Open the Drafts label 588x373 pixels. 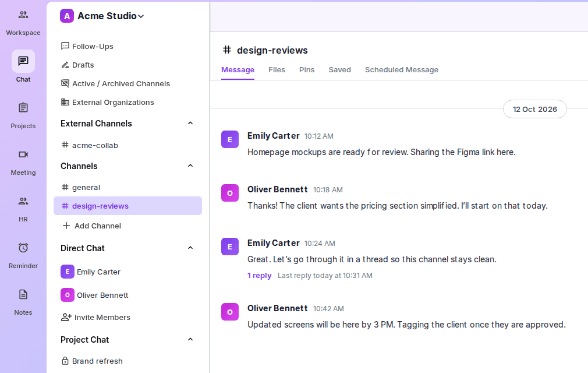point(83,65)
